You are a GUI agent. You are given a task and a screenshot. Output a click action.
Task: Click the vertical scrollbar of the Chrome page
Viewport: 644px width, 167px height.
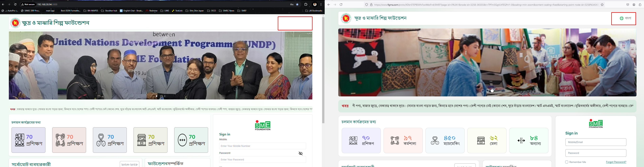323,70
